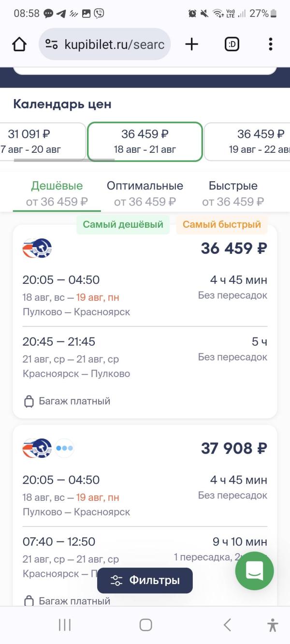The height and width of the screenshot is (644, 290).
Task: Tap the site info icon in address bar
Action: pos(51,44)
